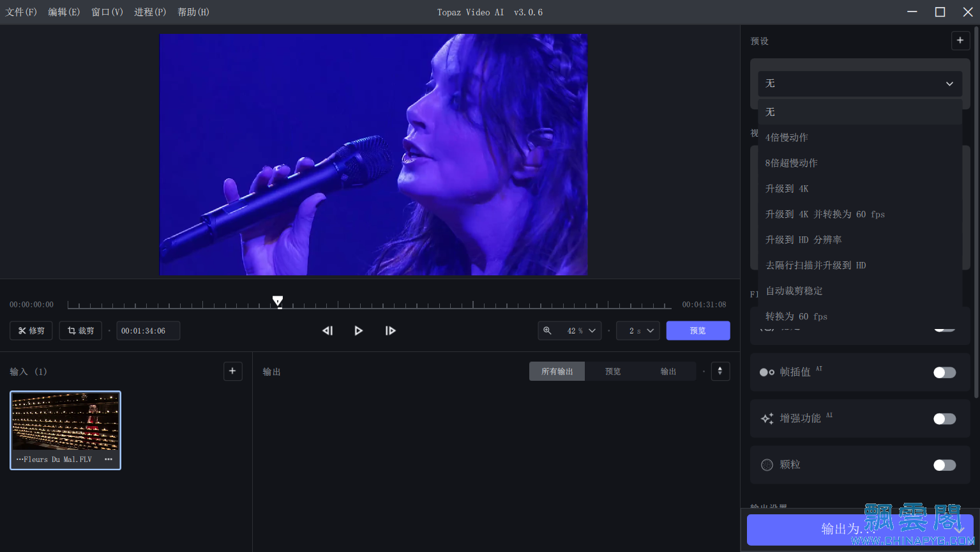The height and width of the screenshot is (552, 980).
Task: Click the 输出为 export button
Action: click(x=860, y=530)
